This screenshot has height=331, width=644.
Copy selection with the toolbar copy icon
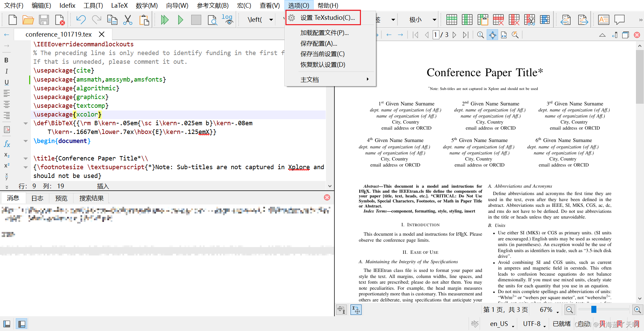coord(112,19)
